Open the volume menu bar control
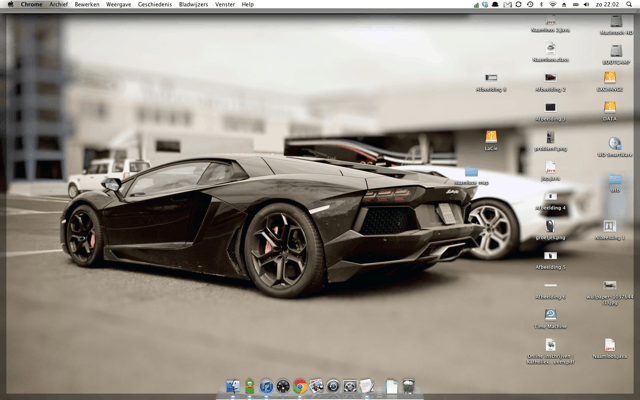Screen dimensions: 640x400 click(x=587, y=4)
